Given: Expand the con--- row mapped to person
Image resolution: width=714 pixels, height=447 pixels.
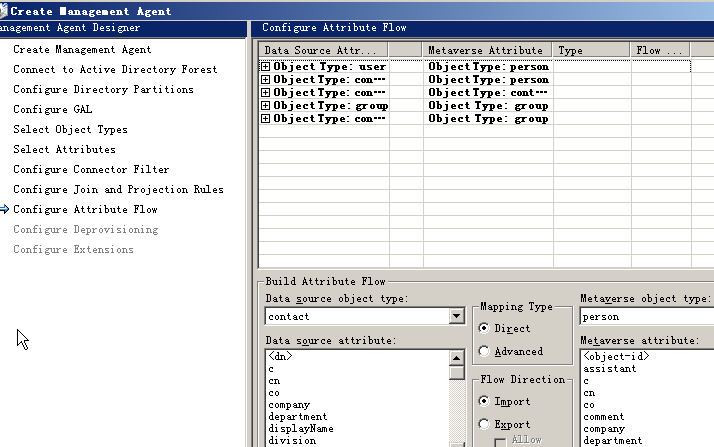Looking at the screenshot, I should coord(265,80).
